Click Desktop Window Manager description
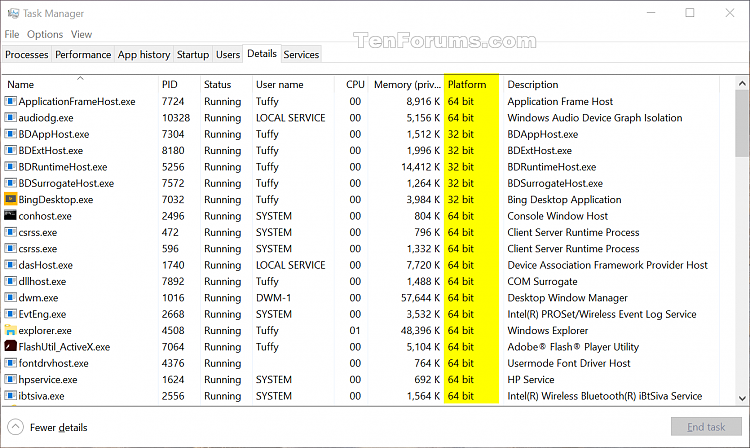Viewport: 750px width, 448px height. (567, 297)
